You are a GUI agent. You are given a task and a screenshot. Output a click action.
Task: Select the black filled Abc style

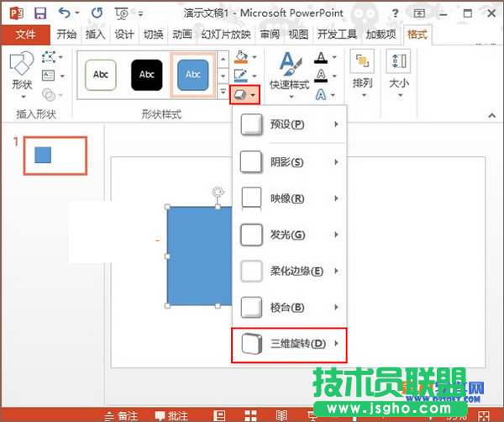click(x=147, y=75)
